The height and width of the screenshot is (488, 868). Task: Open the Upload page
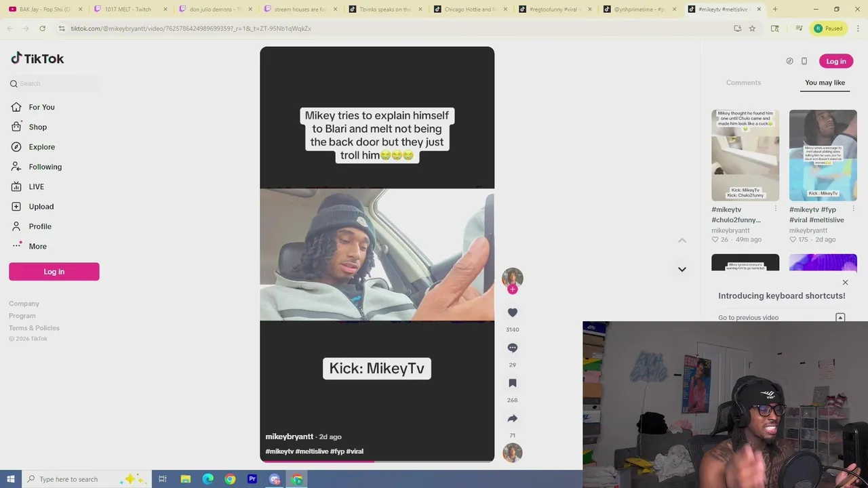point(41,207)
